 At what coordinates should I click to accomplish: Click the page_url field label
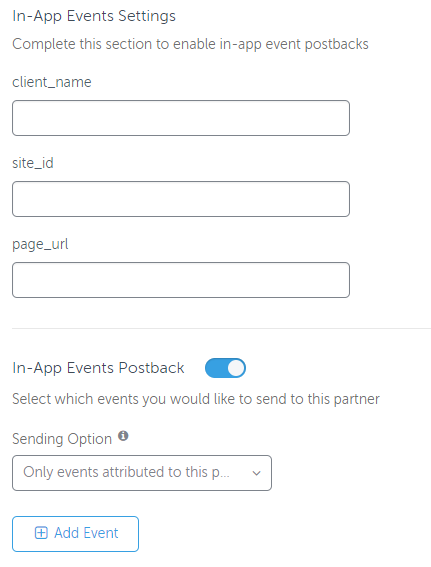(40, 244)
